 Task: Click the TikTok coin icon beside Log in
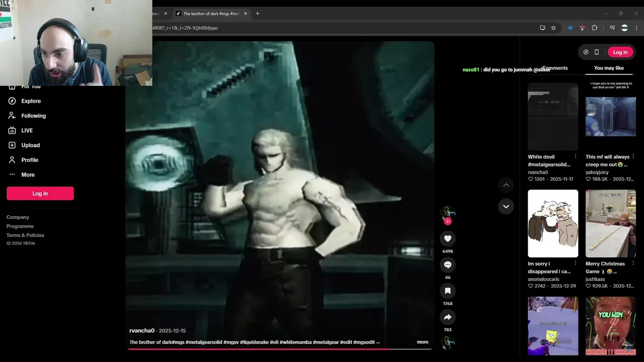click(586, 52)
